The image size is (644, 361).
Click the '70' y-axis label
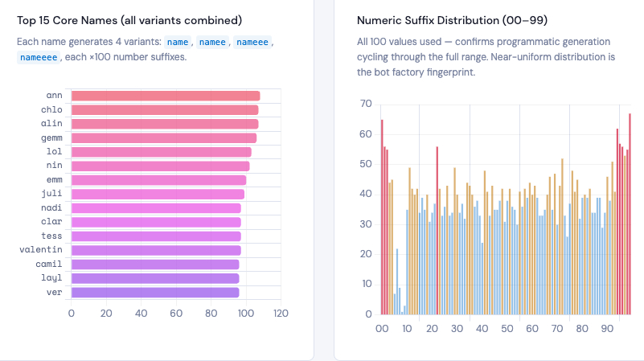click(365, 104)
